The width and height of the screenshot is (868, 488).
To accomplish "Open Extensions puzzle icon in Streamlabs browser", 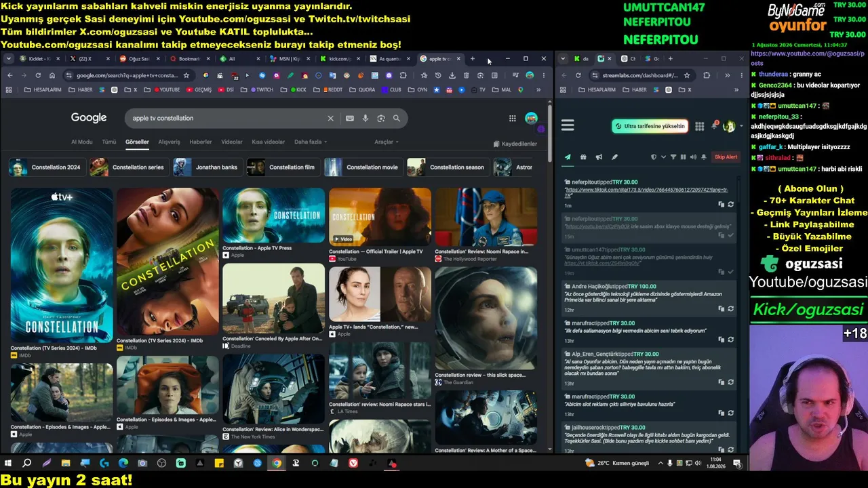I will tap(707, 75).
